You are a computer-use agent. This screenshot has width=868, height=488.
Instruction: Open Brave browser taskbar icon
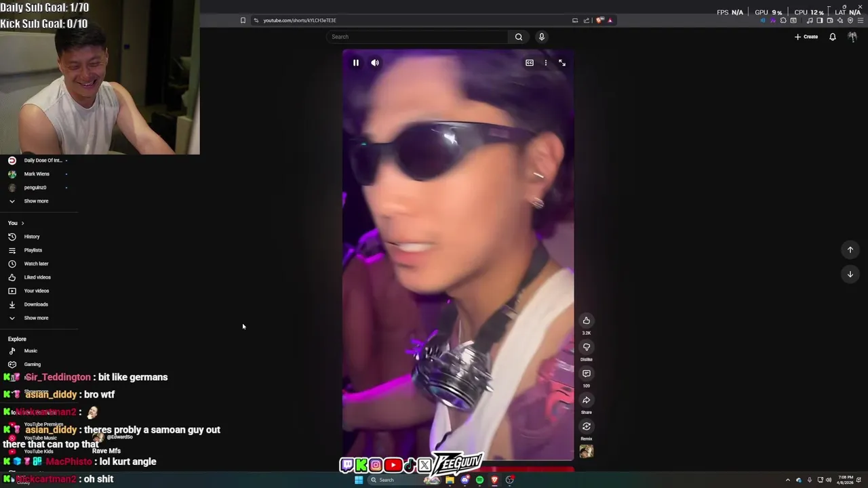click(x=494, y=480)
